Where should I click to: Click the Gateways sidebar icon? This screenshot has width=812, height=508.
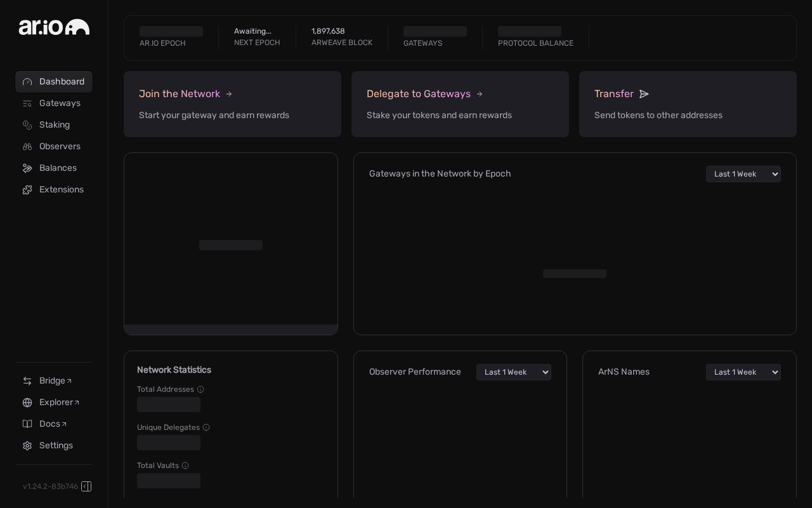[27, 104]
